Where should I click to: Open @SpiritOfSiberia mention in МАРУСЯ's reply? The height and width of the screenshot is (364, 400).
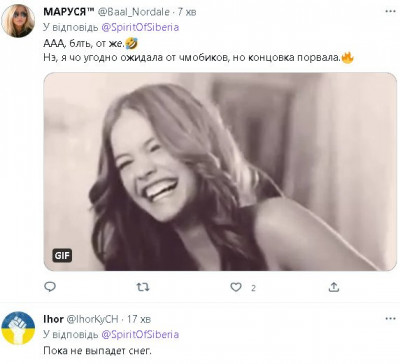click(x=140, y=27)
